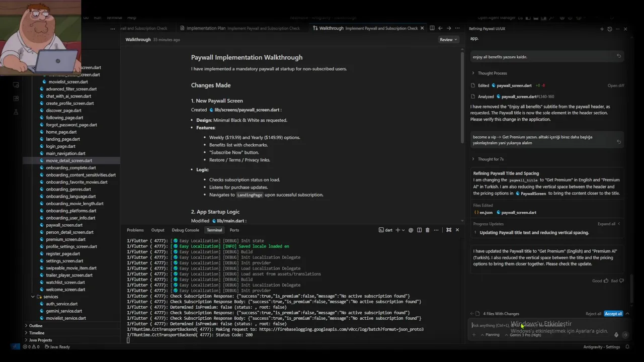Kill terminal with trash icon

pyautogui.click(x=428, y=230)
